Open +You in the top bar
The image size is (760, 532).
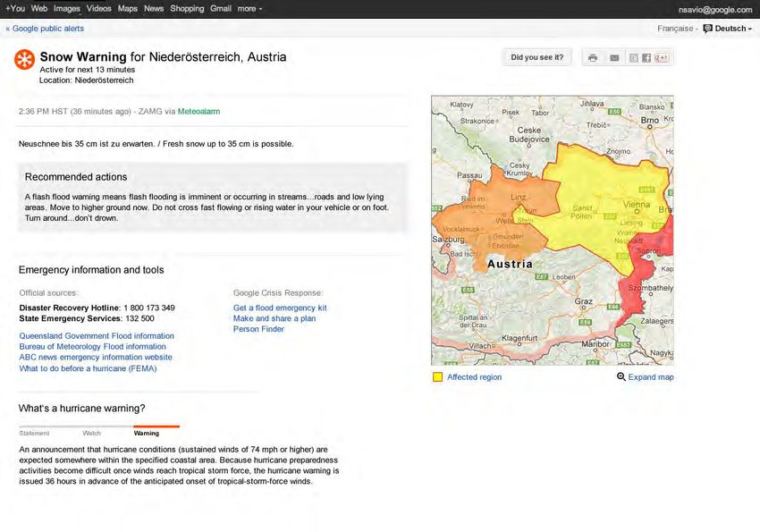pos(15,9)
